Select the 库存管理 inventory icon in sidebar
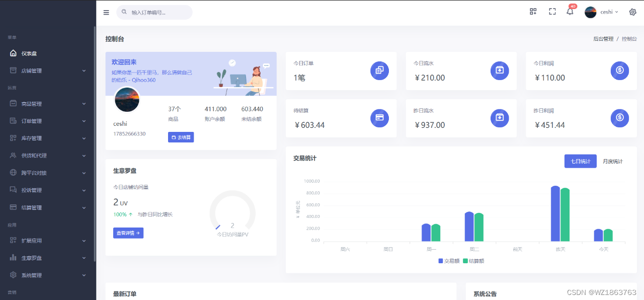644x300 pixels. 13,138
